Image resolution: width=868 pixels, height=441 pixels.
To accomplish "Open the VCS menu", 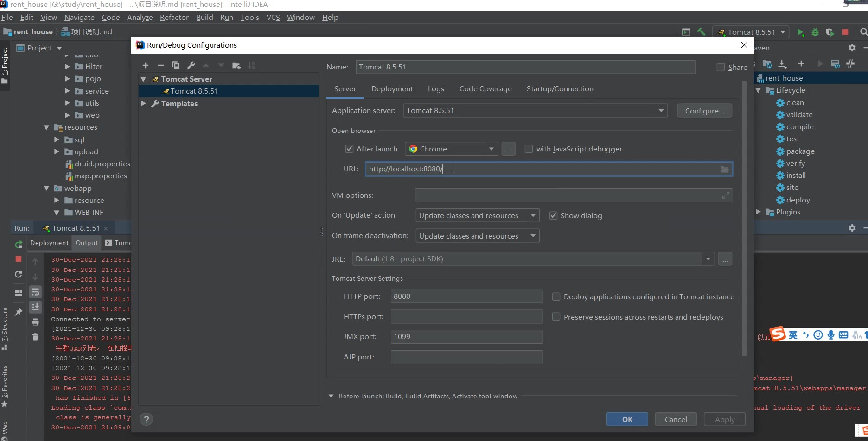I will 273,17.
